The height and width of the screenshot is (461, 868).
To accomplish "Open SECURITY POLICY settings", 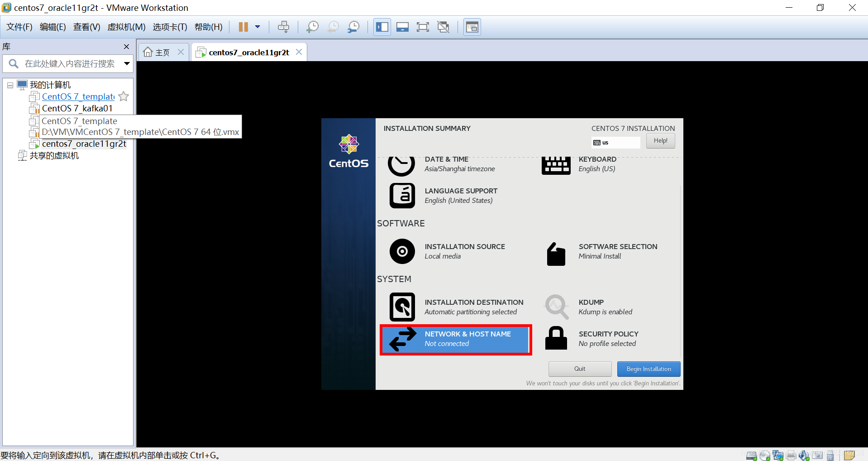I will 592,339.
